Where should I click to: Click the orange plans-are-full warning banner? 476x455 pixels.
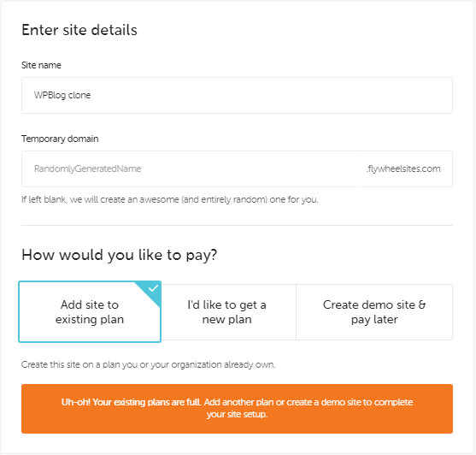237,409
